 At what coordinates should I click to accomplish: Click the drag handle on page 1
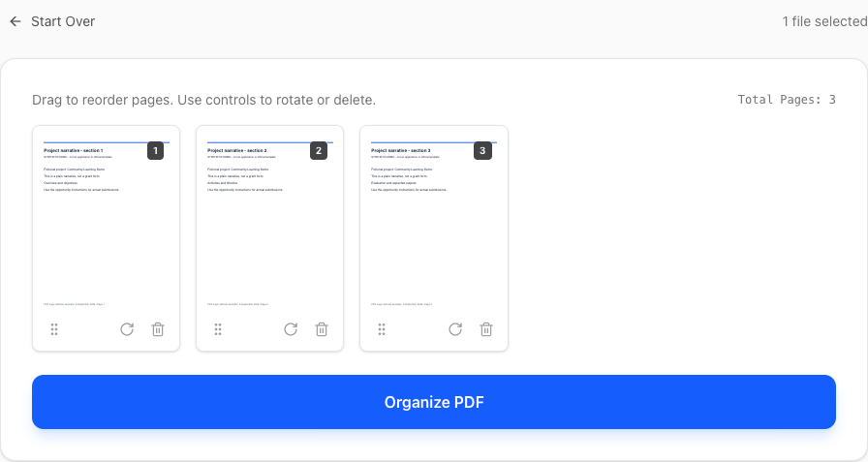click(54, 329)
